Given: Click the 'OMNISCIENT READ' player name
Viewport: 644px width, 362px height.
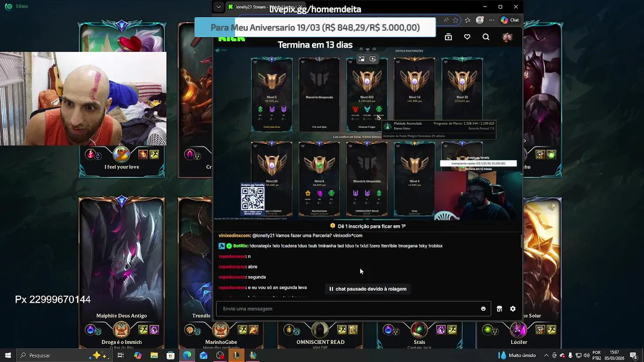Looking at the screenshot, I should pos(320,342).
